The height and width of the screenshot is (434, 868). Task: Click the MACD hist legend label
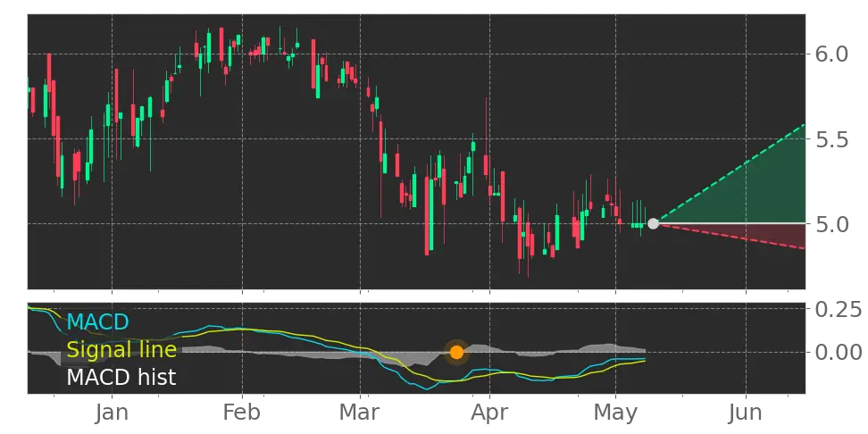click(x=121, y=378)
